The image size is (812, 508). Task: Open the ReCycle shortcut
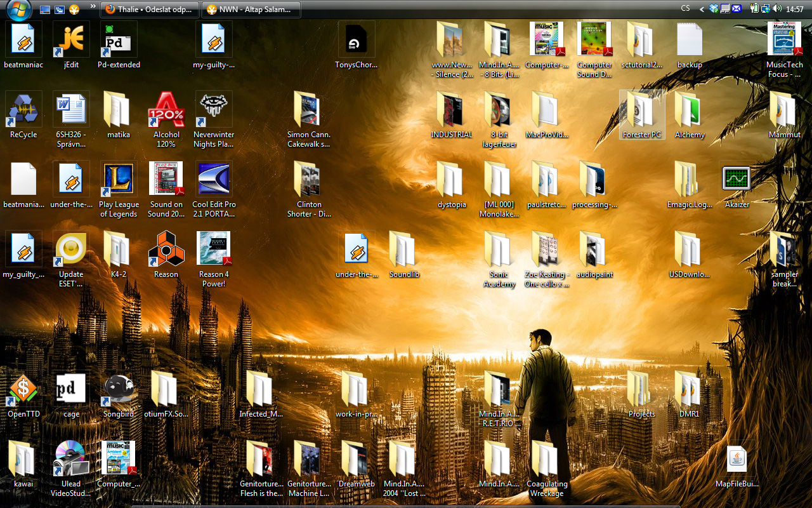[23, 110]
